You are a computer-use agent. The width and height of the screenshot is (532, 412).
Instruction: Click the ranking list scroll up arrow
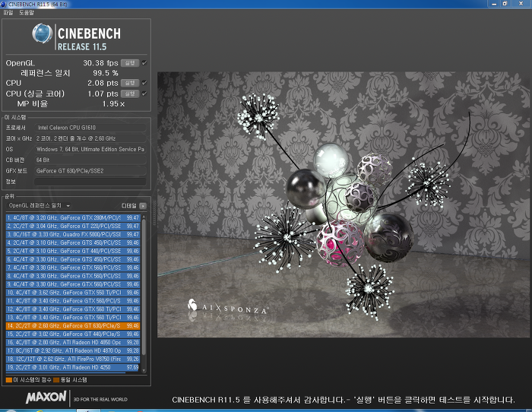[x=144, y=216]
